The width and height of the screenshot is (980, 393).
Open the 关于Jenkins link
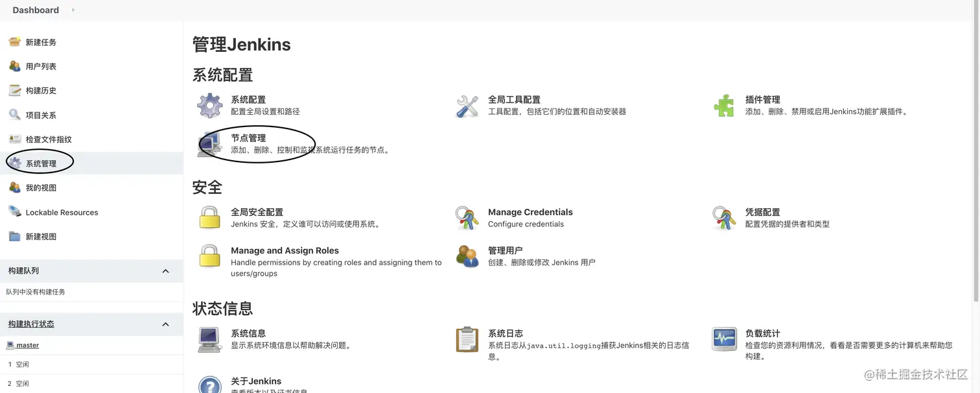coord(256,381)
